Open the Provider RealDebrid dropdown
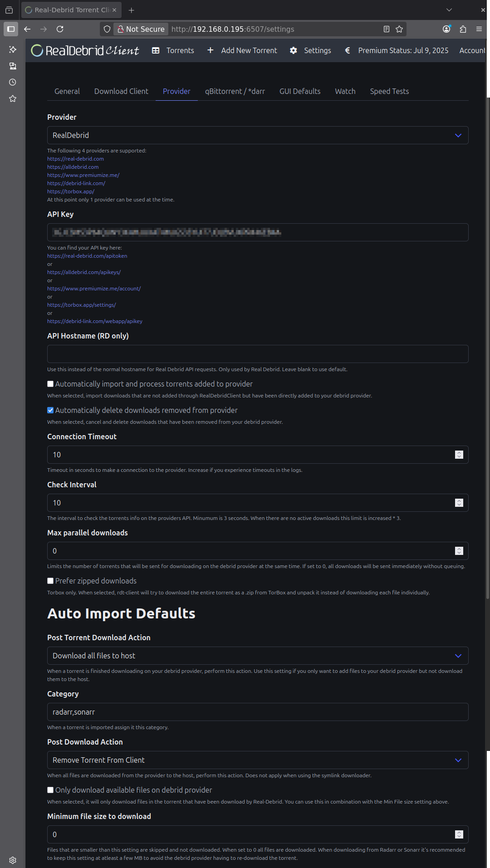 [258, 135]
